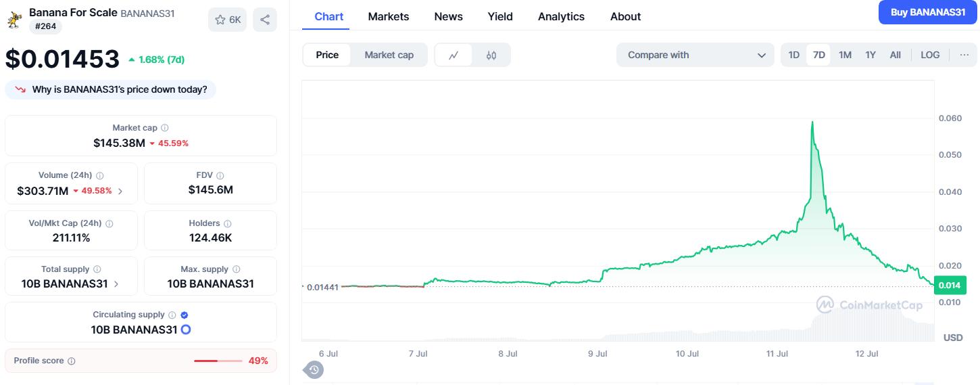Click the Profile score progress bar
This screenshot has width=980, height=385.
tap(218, 361)
